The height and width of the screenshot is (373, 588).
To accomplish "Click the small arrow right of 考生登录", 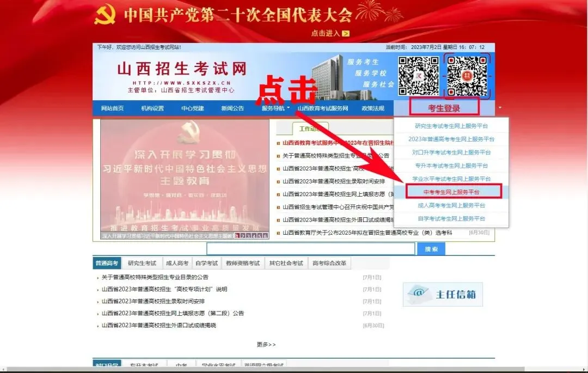I will (x=500, y=108).
